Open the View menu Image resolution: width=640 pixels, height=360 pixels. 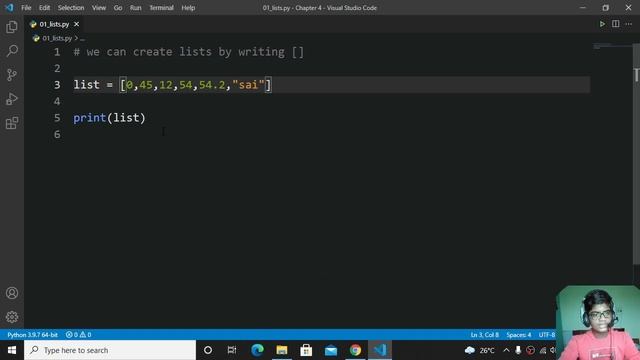point(99,8)
